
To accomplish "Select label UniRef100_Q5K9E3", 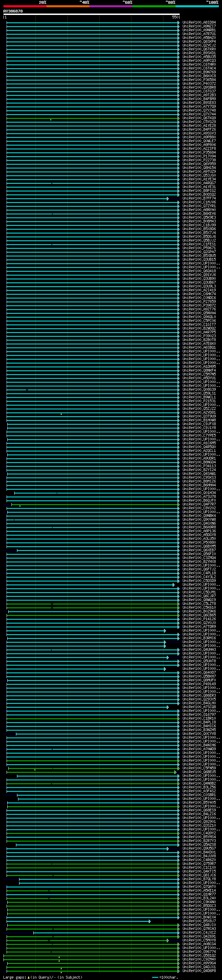I will 199,218.
